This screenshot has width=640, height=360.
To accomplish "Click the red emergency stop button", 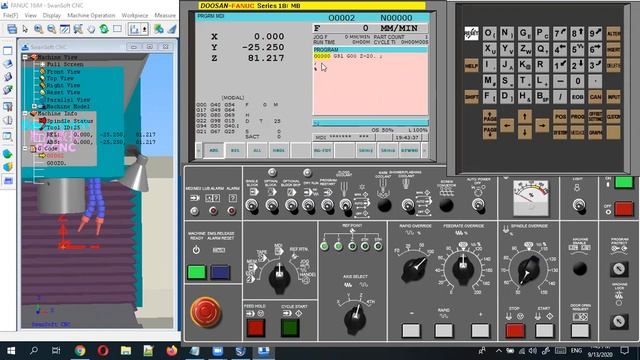I will point(206,312).
